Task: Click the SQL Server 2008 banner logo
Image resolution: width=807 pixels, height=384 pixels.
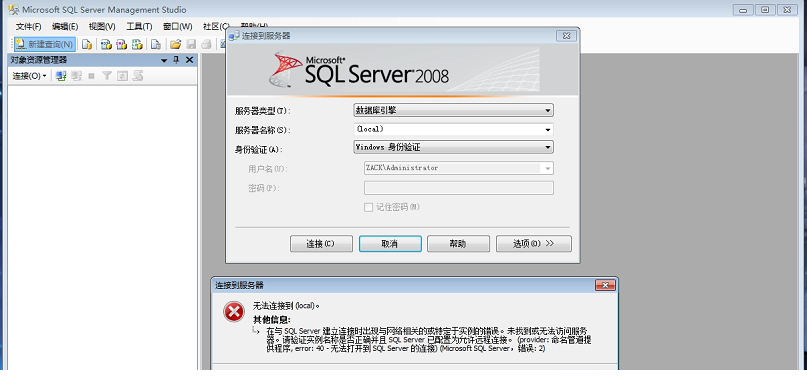Action: pos(359,69)
